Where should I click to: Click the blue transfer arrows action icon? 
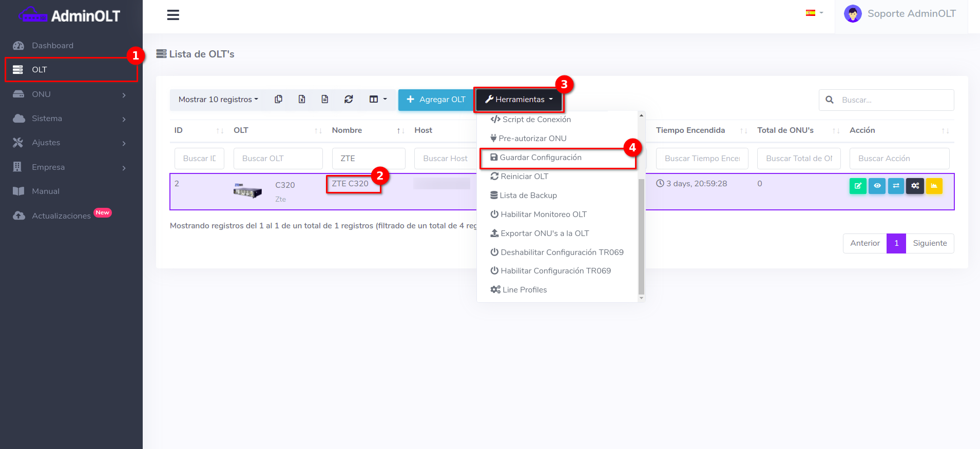coord(896,186)
